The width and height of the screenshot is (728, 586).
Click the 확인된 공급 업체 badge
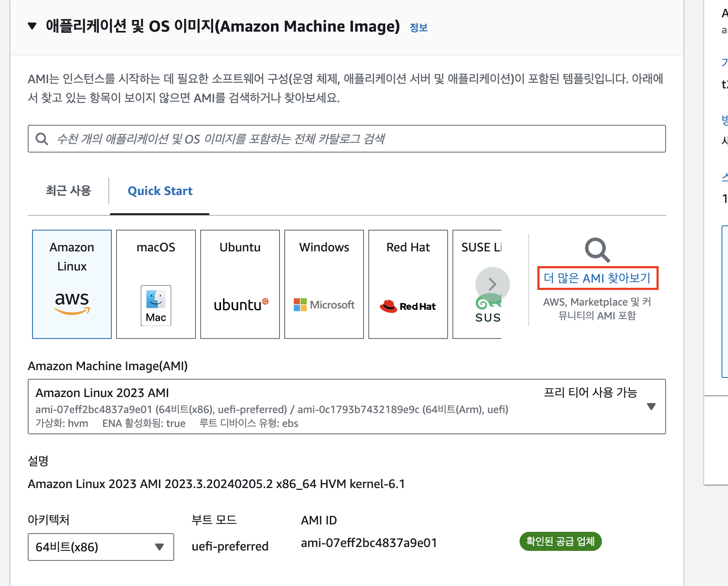coord(560,541)
